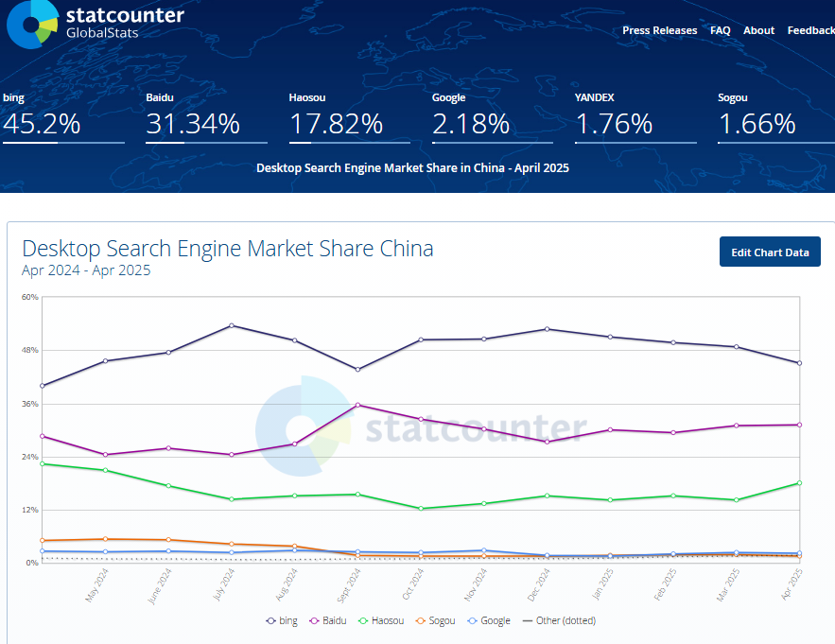Click the 60% y-axis label
The width and height of the screenshot is (835, 644).
point(30,297)
